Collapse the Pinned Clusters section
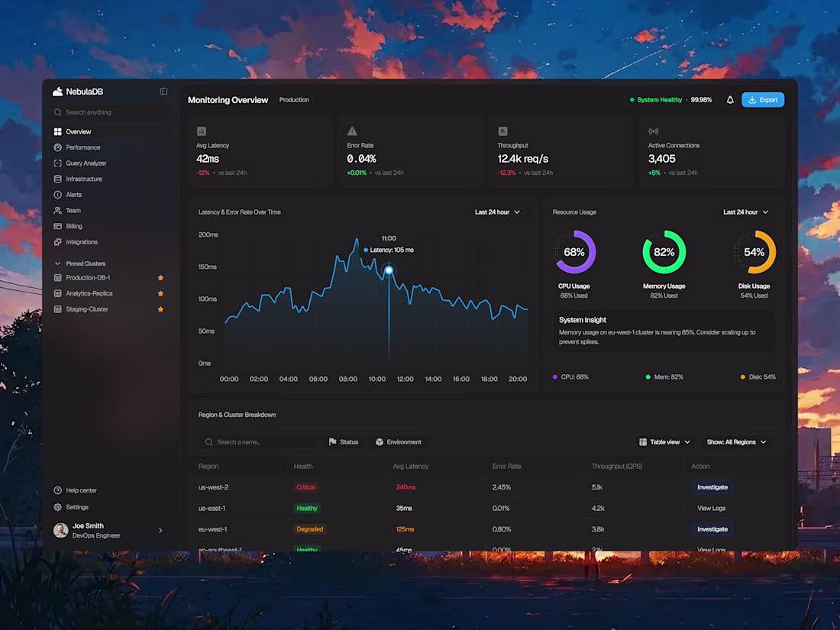840x630 pixels. (58, 263)
